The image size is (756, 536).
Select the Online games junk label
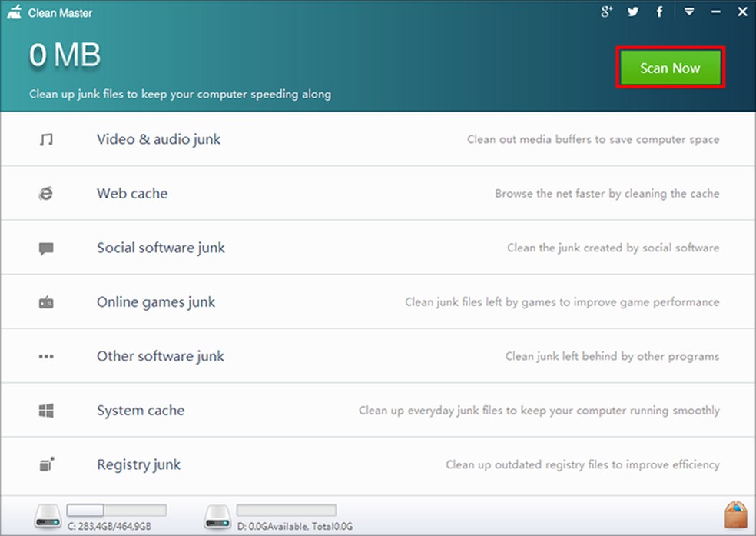pos(156,302)
